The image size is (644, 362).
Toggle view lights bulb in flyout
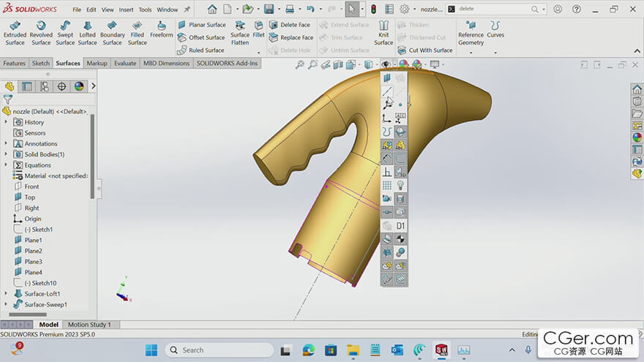pos(400,186)
